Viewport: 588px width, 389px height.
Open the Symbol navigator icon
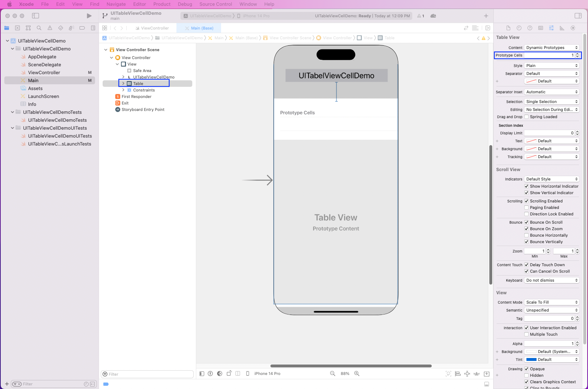[28, 28]
